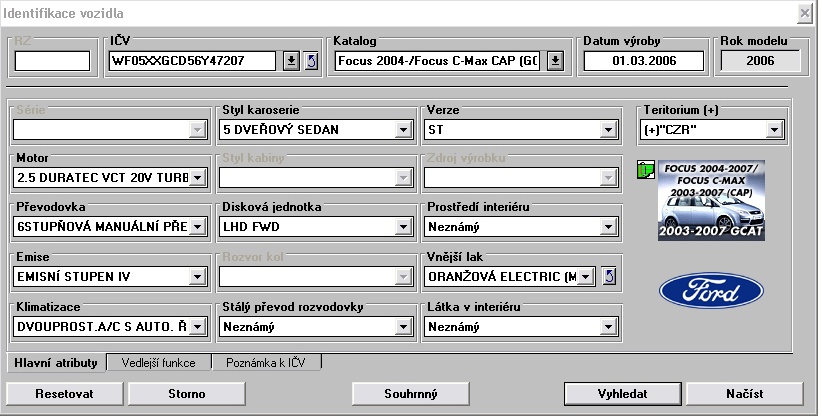Open the Katalog list arrow button
822x419 pixels.
click(x=556, y=61)
